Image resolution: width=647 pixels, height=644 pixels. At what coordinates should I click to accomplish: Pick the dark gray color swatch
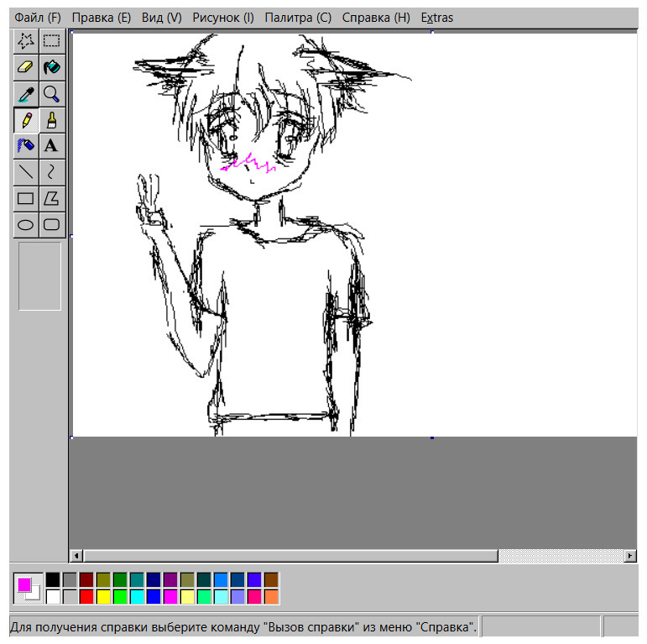70,579
